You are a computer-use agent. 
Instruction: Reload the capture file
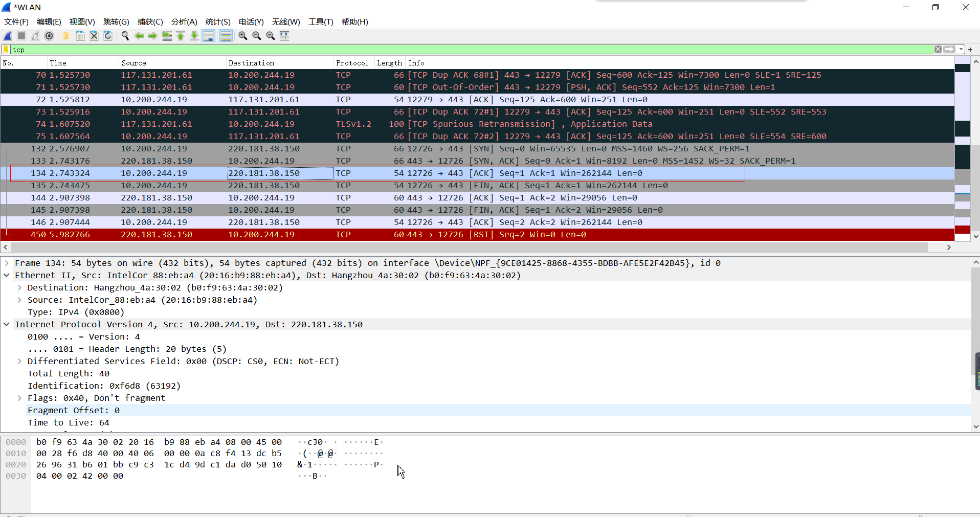pos(108,36)
